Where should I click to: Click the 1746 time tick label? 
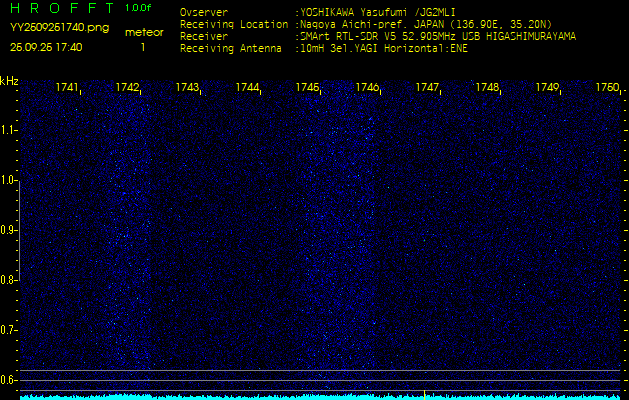coord(367,87)
